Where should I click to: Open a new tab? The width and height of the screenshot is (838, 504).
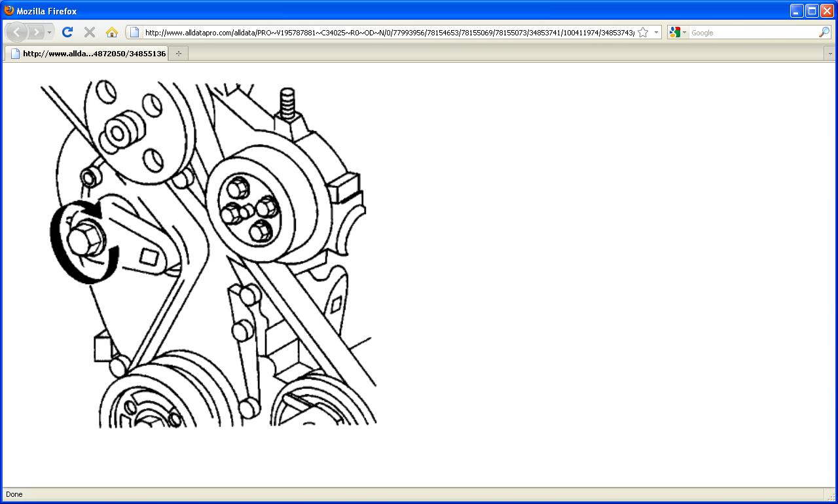click(178, 54)
